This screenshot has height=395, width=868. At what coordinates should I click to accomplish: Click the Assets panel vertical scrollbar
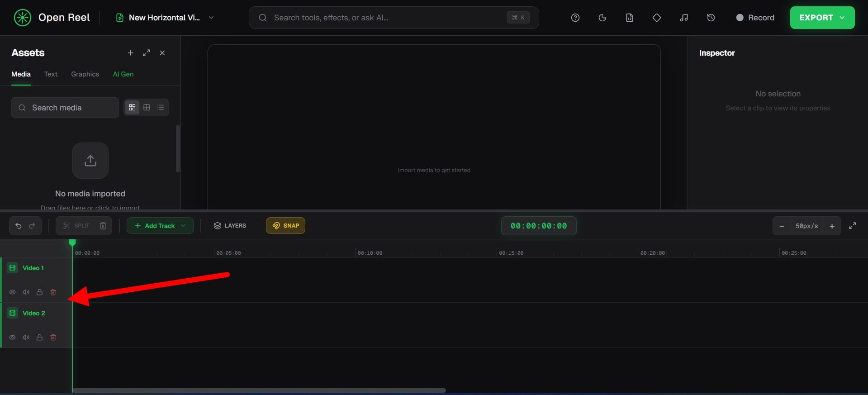click(178, 149)
